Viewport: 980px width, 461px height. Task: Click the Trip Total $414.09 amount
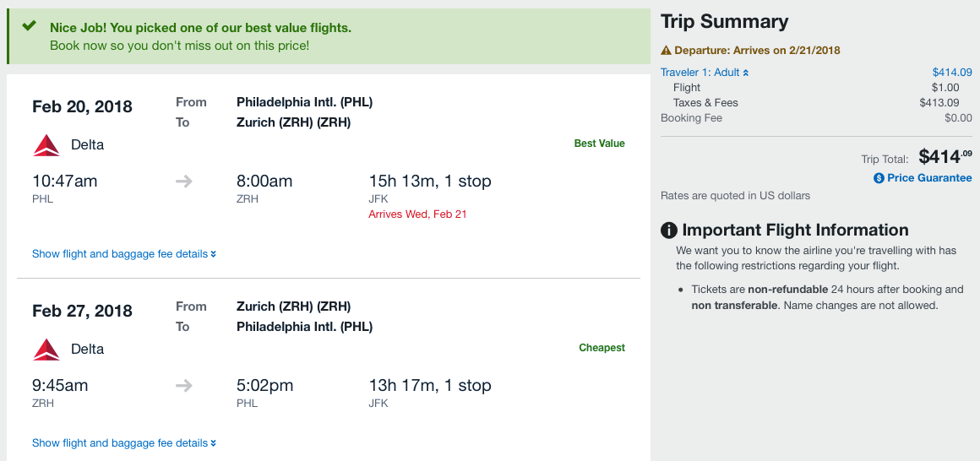945,156
